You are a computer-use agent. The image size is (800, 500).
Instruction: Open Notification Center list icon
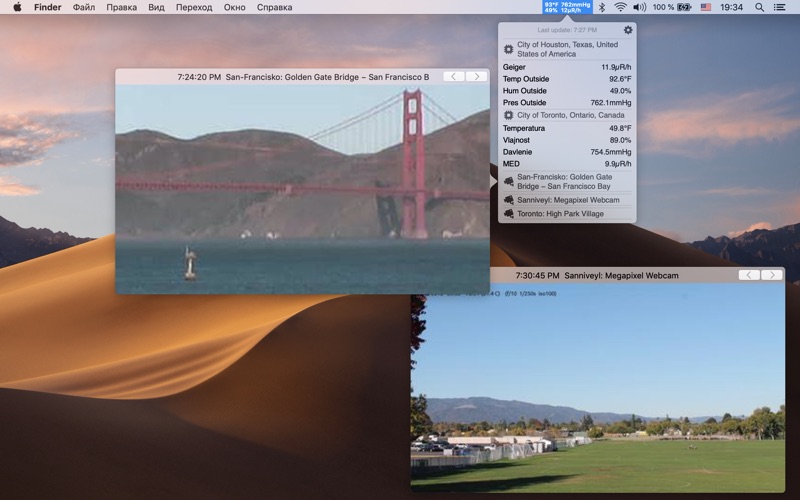click(x=779, y=7)
